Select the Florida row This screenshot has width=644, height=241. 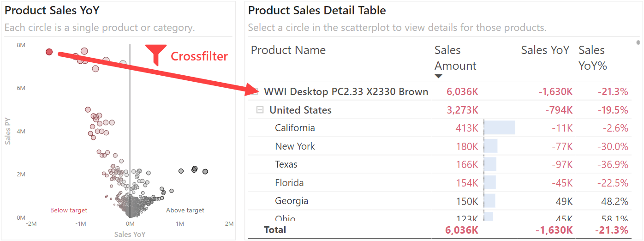coord(439,183)
